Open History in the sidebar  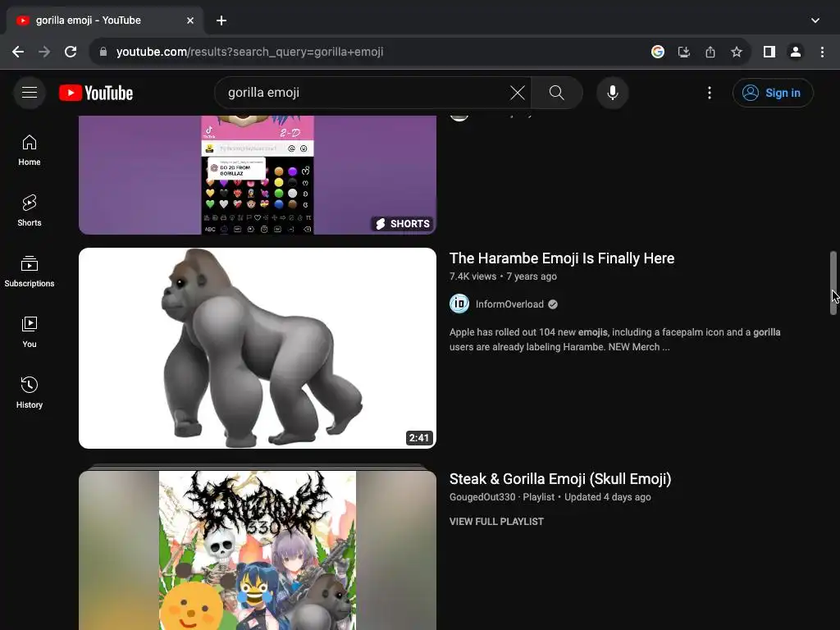click(x=30, y=393)
